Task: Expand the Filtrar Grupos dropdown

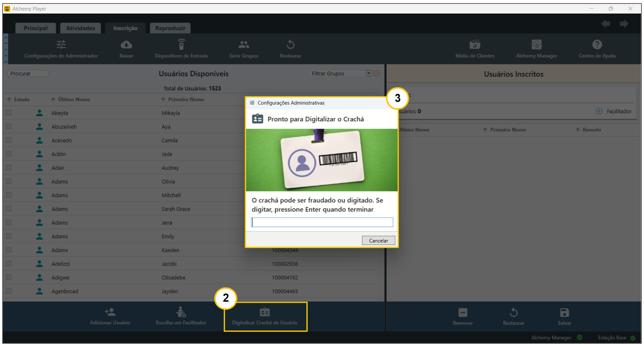Action: click(x=369, y=74)
